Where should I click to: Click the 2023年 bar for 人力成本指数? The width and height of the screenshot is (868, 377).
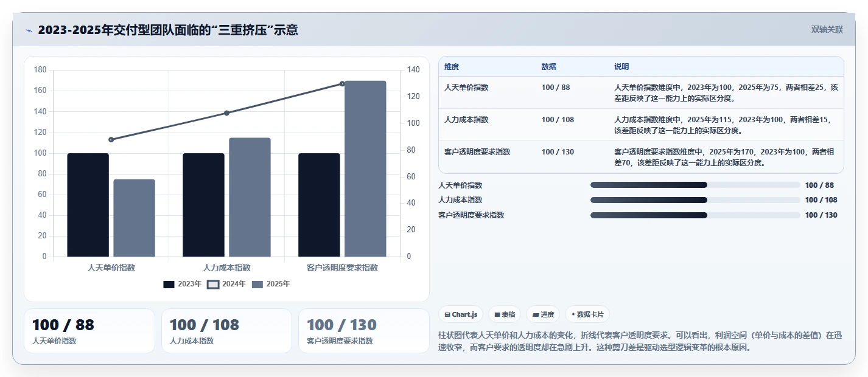coord(203,205)
